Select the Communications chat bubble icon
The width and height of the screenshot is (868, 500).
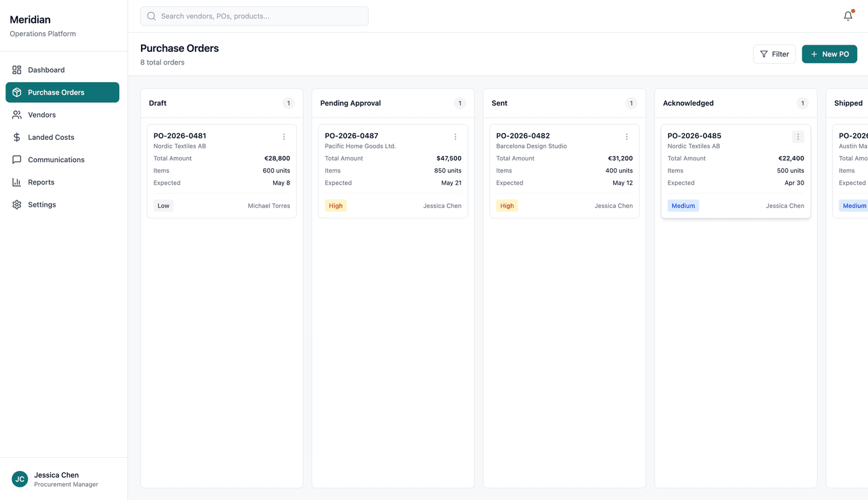(17, 159)
